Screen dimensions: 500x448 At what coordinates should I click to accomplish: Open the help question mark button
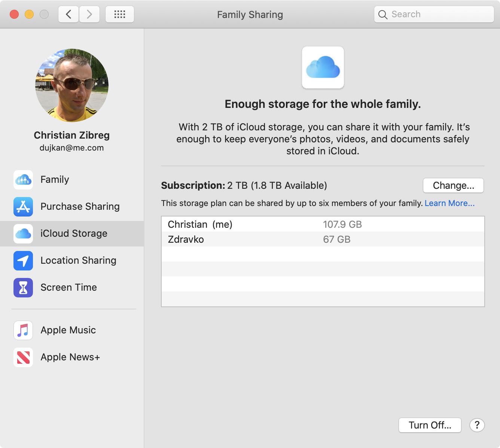477,425
